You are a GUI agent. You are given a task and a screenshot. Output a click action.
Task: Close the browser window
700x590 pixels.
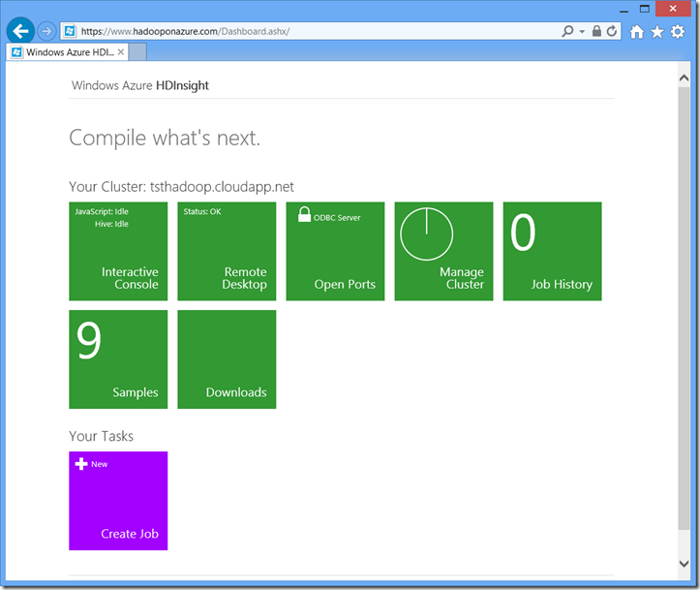673,9
